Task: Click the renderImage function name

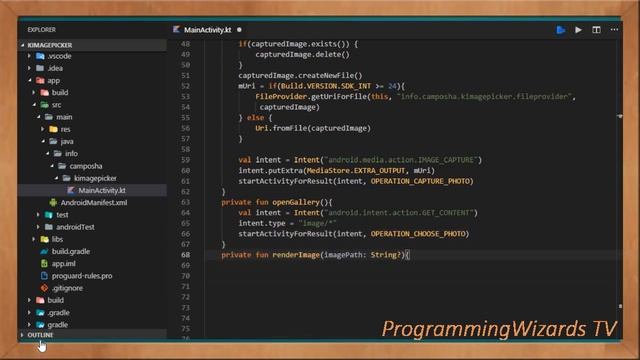Action: (x=296, y=255)
